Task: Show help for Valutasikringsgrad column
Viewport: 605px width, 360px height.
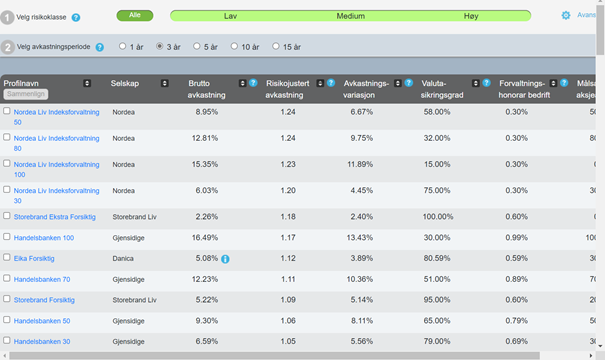Action: pos(487,83)
